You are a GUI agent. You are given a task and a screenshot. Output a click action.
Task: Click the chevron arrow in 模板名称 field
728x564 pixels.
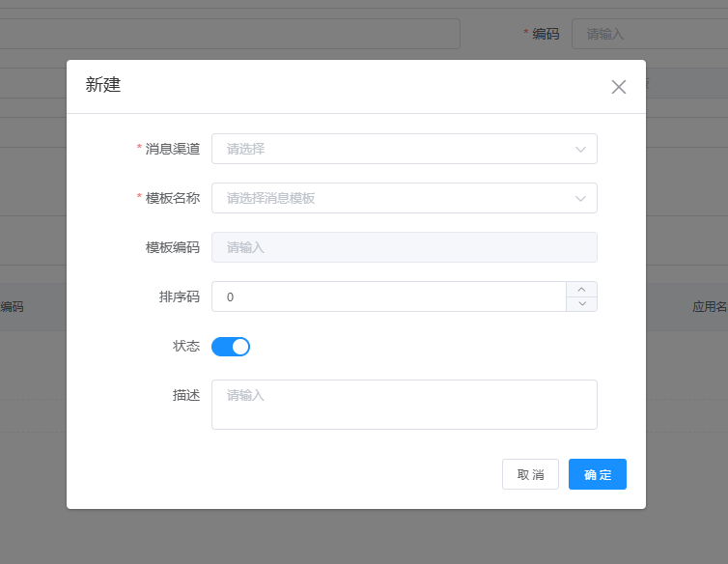[580, 198]
